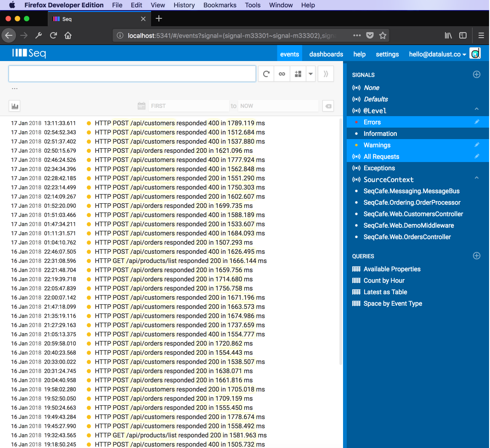The height and width of the screenshot is (448, 490).
Task: Open the Latest as Table query
Action: (386, 291)
